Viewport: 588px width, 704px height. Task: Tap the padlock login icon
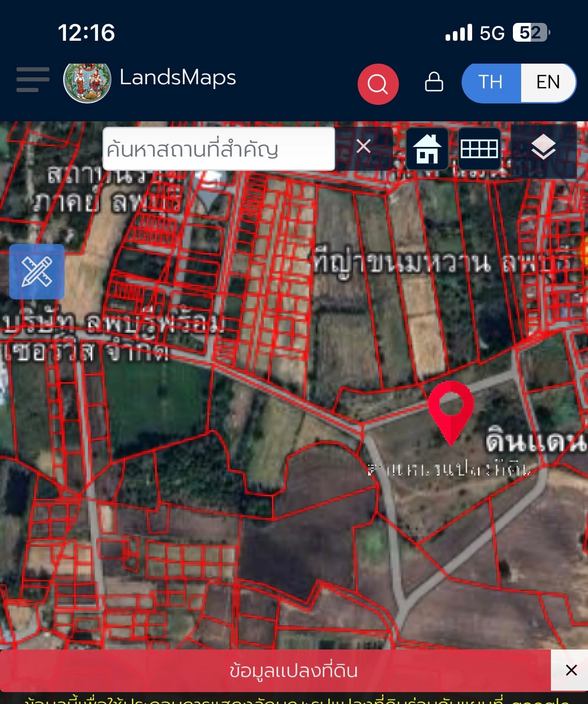pos(434,82)
